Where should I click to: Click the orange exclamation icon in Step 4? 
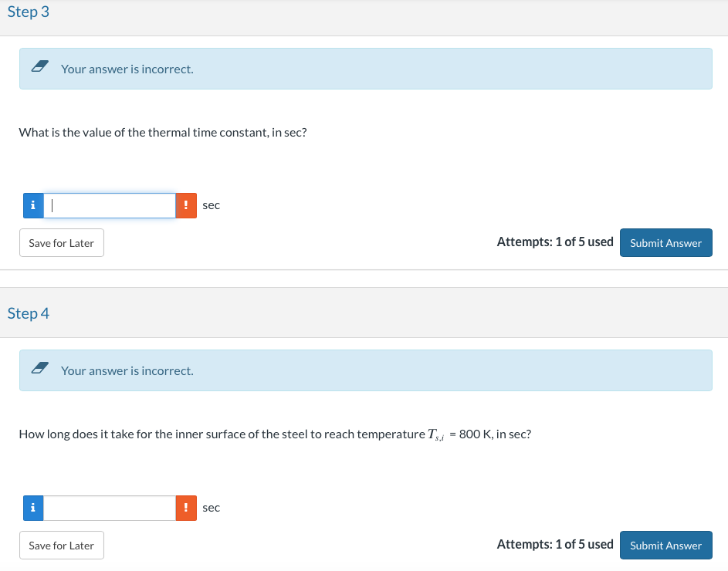coord(186,508)
